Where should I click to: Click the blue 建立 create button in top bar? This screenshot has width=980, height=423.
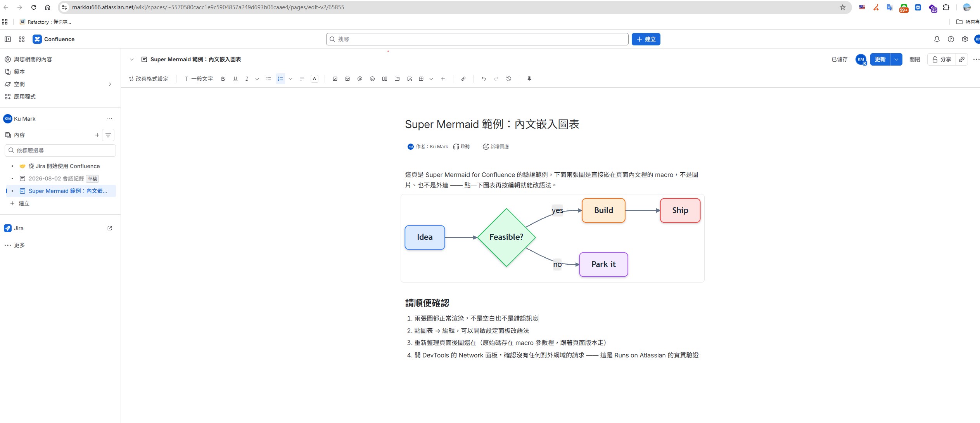click(x=646, y=39)
